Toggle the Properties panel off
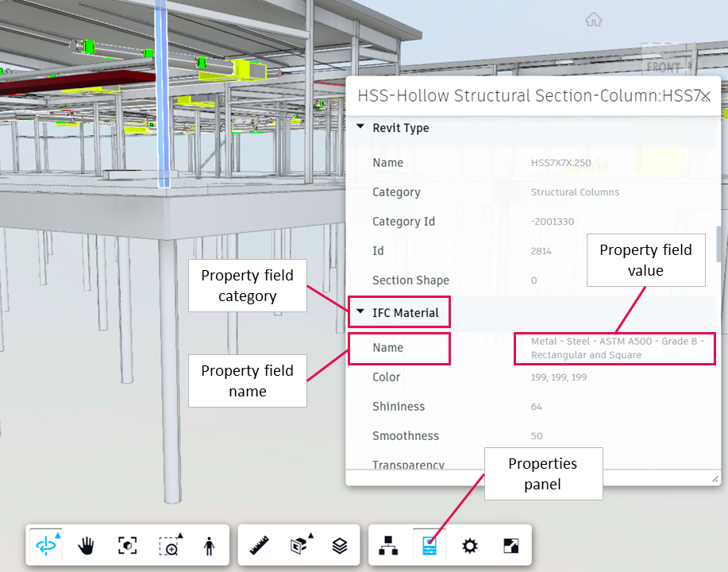The width and height of the screenshot is (728, 572). (428, 545)
